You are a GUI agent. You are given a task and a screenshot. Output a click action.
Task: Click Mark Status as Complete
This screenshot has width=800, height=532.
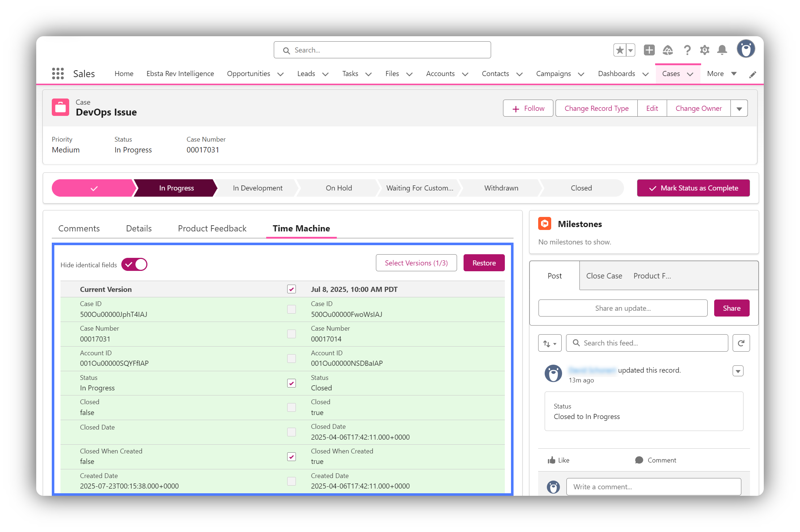pyautogui.click(x=693, y=188)
